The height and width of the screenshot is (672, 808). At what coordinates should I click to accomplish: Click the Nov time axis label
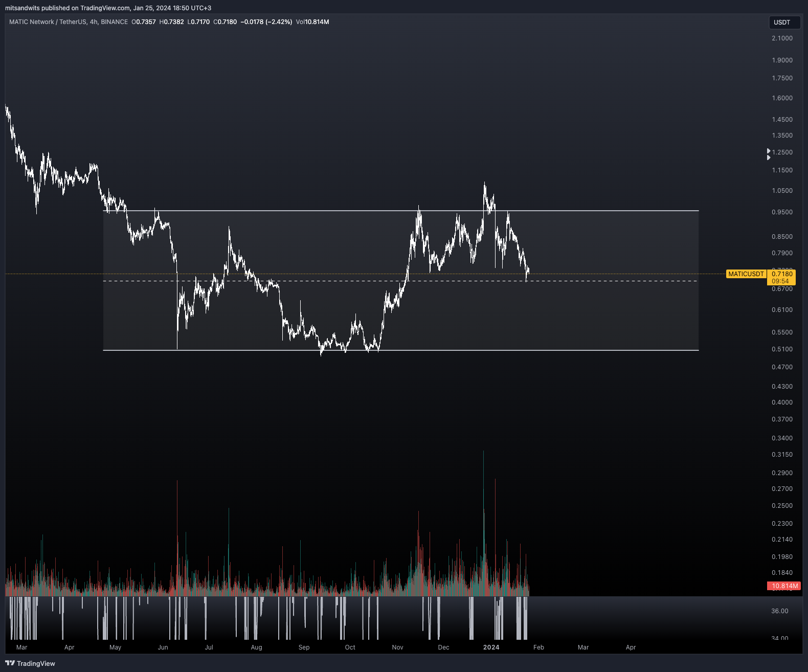pyautogui.click(x=397, y=647)
